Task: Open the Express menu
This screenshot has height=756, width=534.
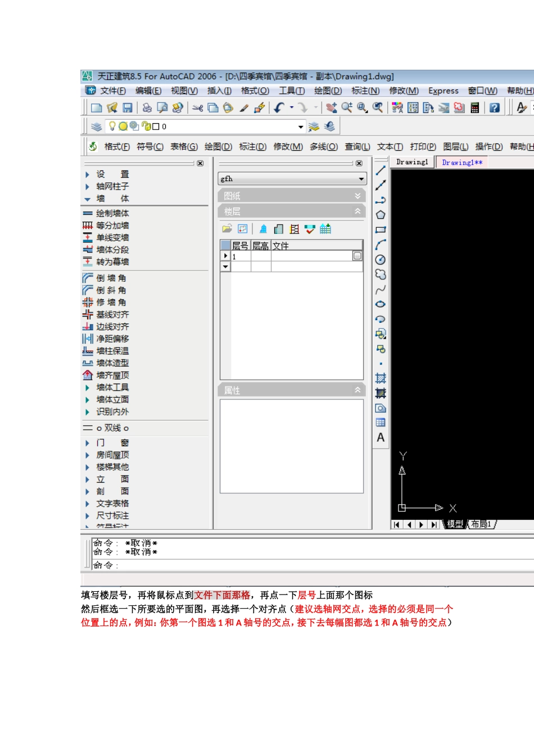Action: coord(444,91)
